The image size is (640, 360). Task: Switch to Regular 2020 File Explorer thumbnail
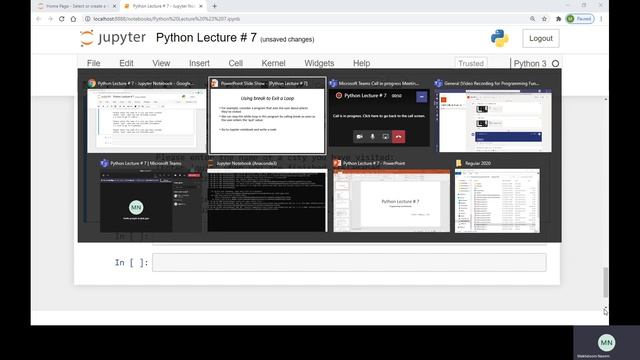point(497,201)
